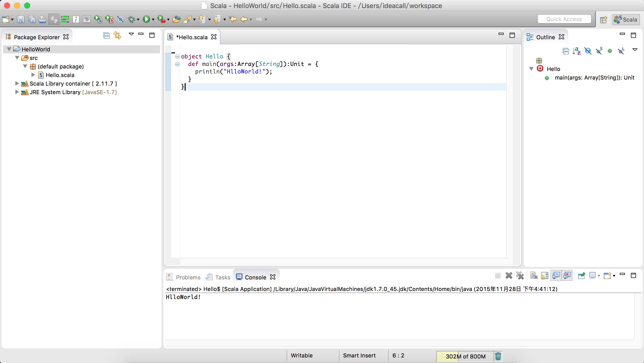This screenshot has height=363, width=644.
Task: Toggle Link with Editor in Package Explorer
Action: [x=117, y=35]
